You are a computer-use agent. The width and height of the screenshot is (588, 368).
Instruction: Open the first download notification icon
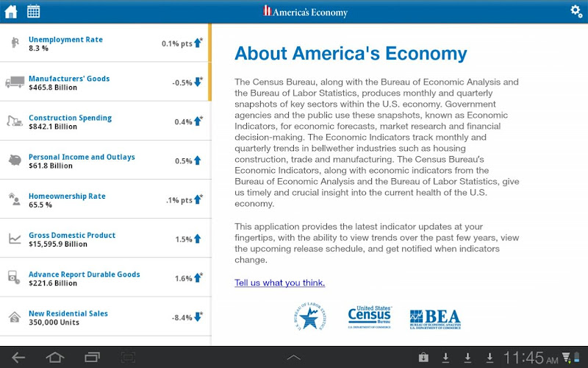point(446,358)
